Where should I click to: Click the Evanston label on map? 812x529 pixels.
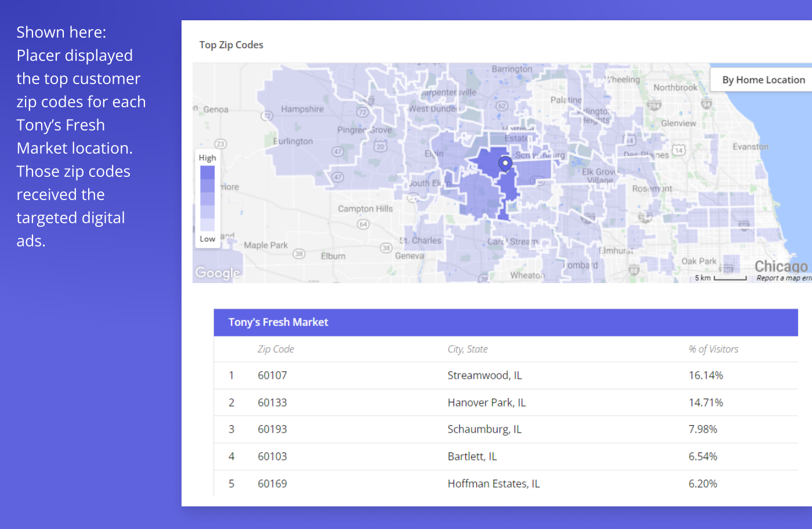point(750,147)
